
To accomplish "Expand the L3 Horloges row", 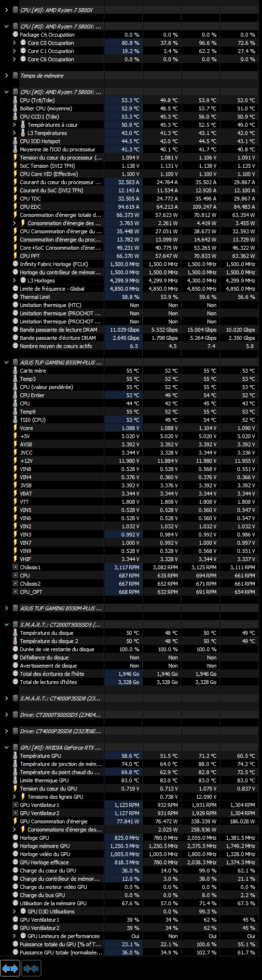I will [x=14, y=281].
